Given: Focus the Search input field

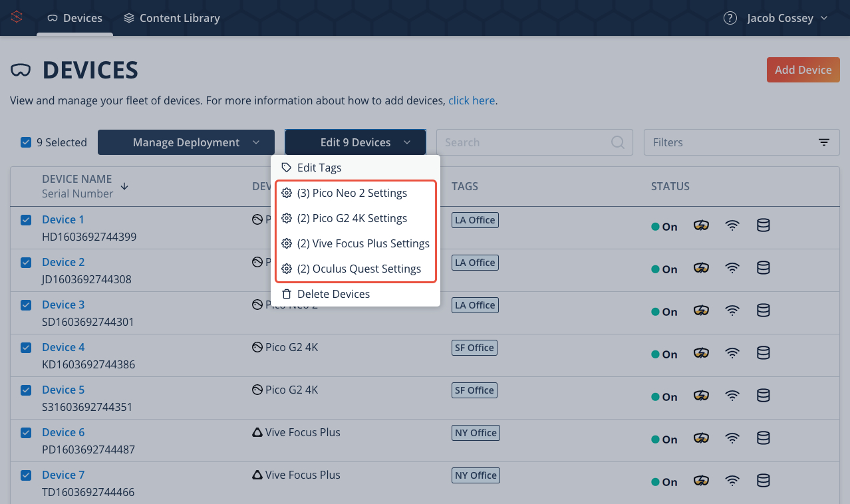Looking at the screenshot, I should [535, 142].
